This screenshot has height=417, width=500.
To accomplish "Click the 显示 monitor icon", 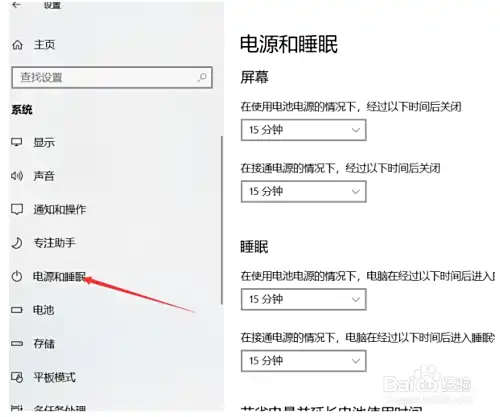I will pyautogui.click(x=17, y=142).
